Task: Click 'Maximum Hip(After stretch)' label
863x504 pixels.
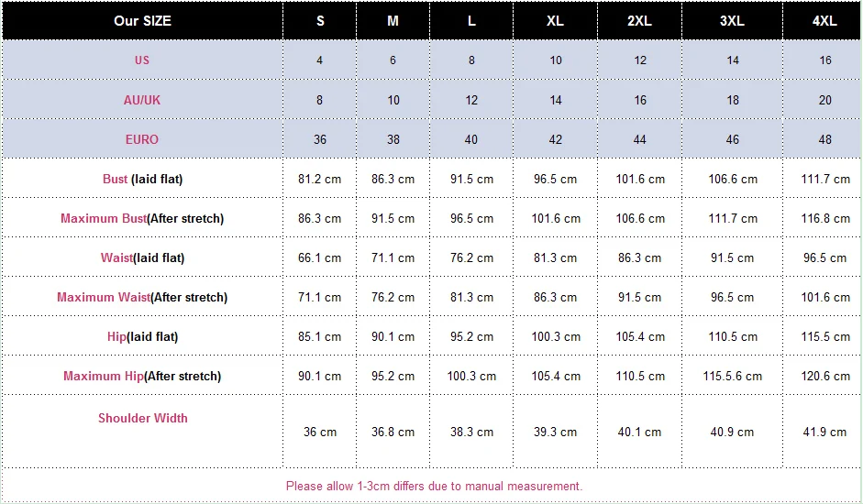Action: [142, 377]
